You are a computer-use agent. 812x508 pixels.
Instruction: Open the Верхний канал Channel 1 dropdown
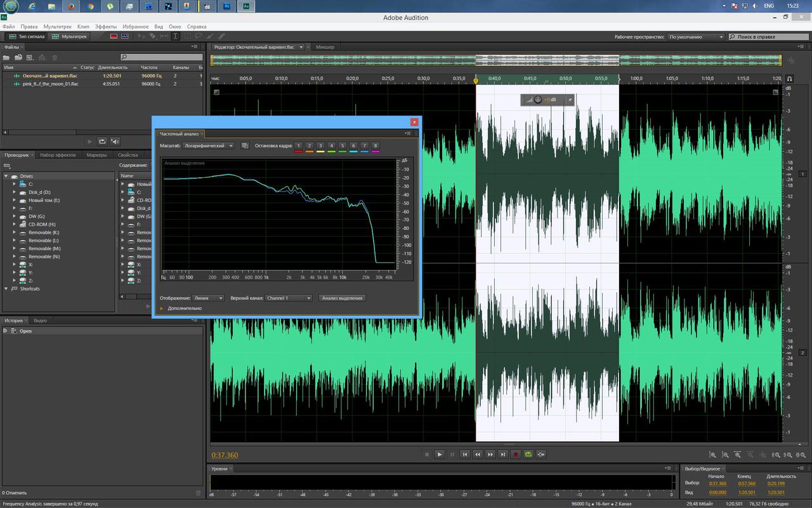click(x=289, y=298)
